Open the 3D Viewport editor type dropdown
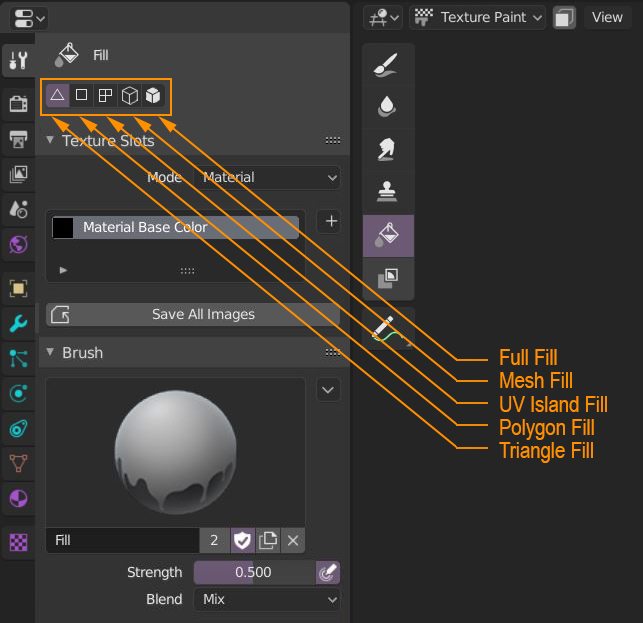Viewport: 643px width, 623px height. point(383,18)
